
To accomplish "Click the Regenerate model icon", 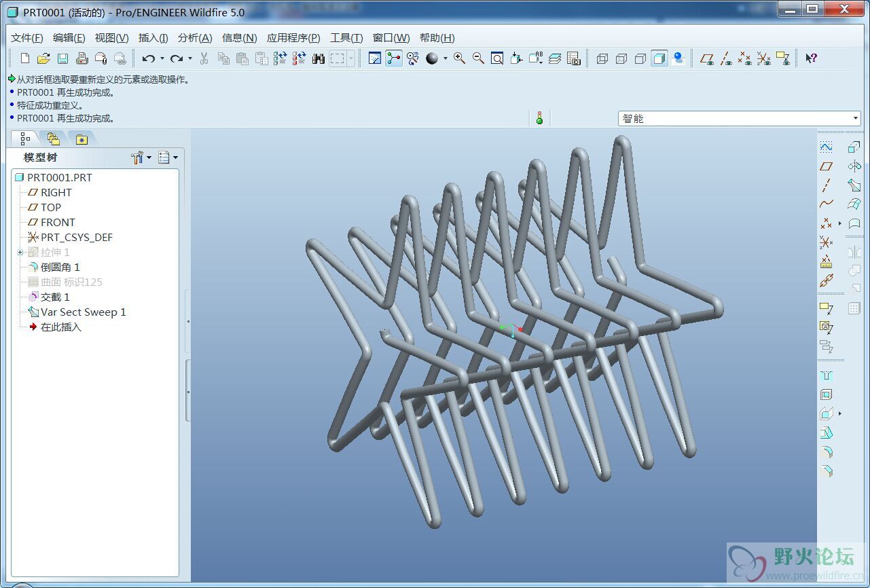I will pos(280,58).
